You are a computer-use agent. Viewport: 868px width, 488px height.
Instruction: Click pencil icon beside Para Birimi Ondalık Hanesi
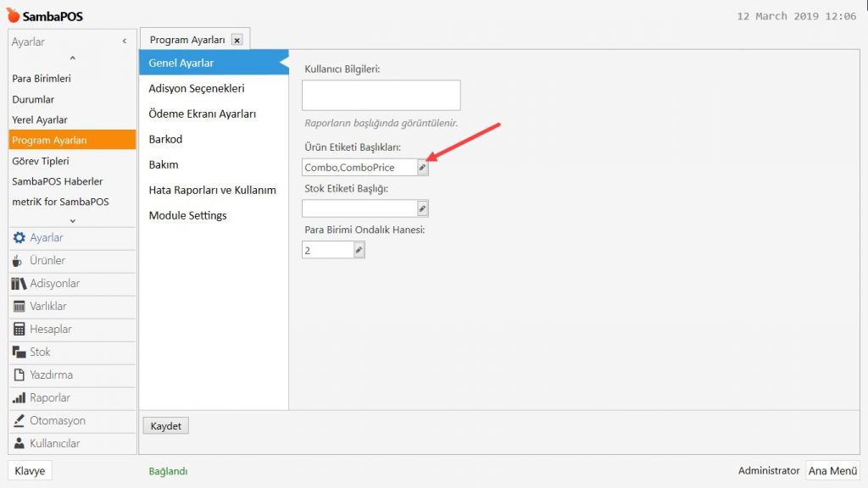coord(359,250)
